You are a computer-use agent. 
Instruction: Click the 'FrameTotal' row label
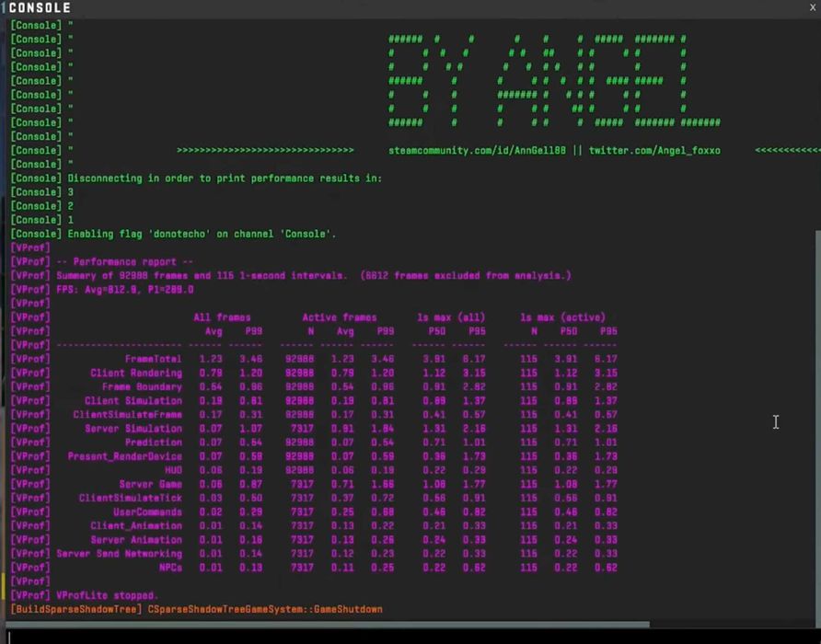[154, 359]
